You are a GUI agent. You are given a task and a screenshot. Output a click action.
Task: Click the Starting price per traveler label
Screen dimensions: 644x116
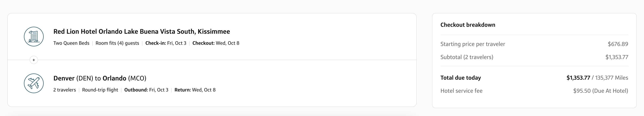pos(472,44)
